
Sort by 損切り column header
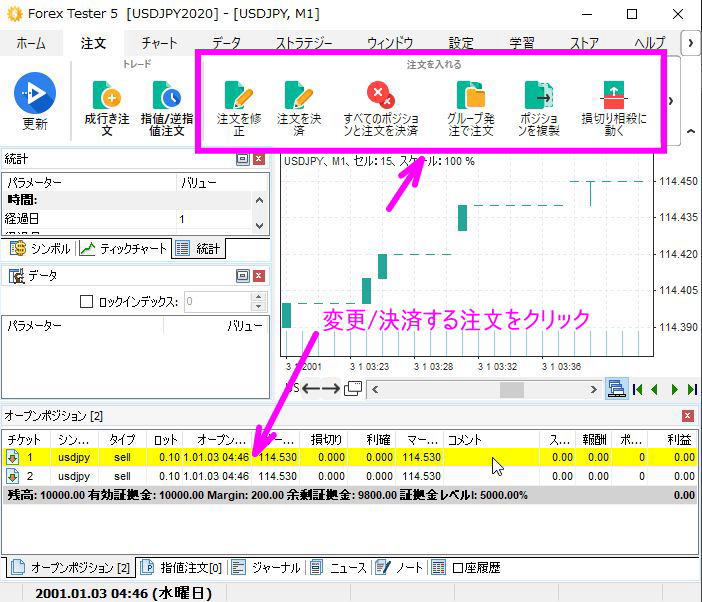coord(325,440)
